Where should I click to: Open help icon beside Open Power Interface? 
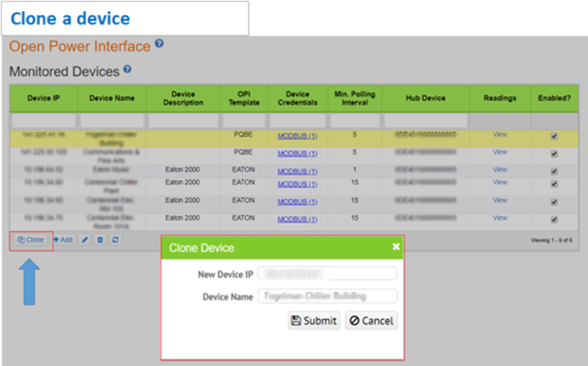pos(159,43)
